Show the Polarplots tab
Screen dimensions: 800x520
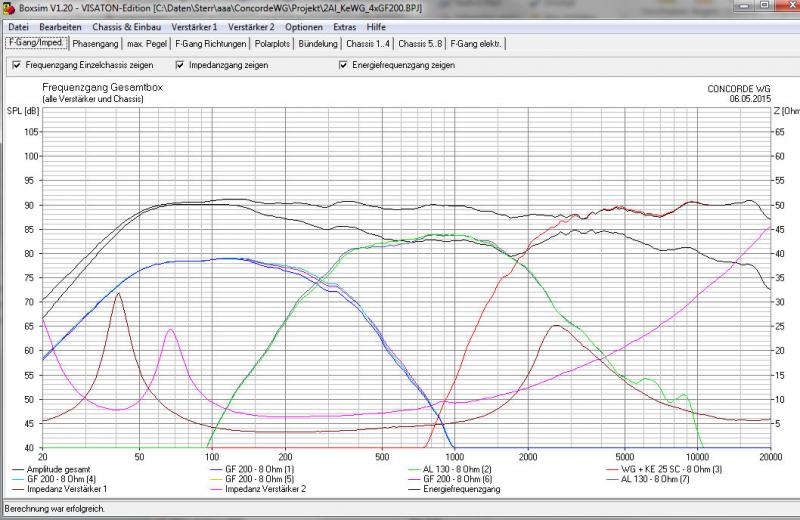coord(272,44)
